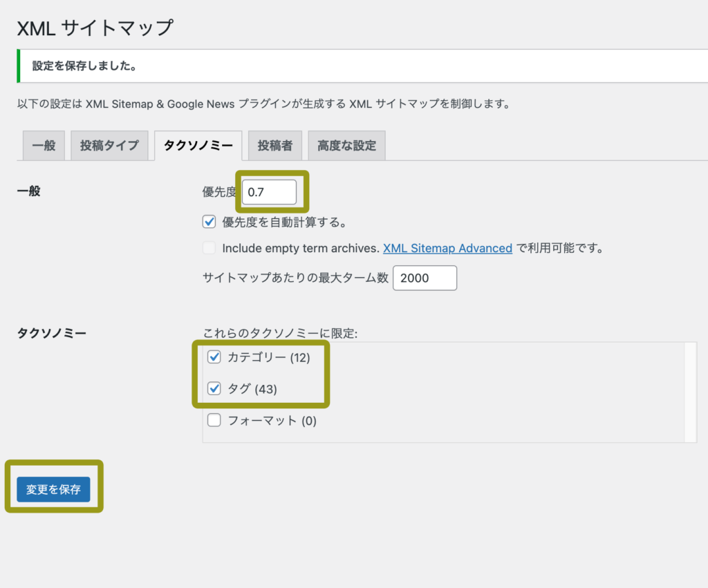Check the フォーマット (0) taxonomy
Image resolution: width=708 pixels, height=588 pixels.
click(x=214, y=419)
